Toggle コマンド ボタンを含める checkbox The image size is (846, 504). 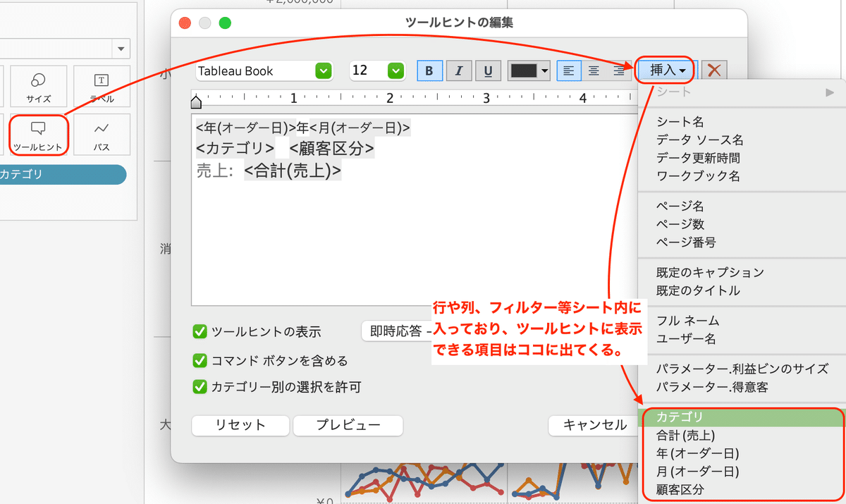200,360
